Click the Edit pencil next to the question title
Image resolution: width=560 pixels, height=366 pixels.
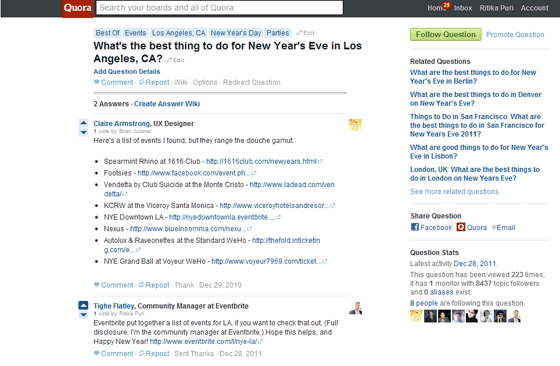[x=175, y=60]
